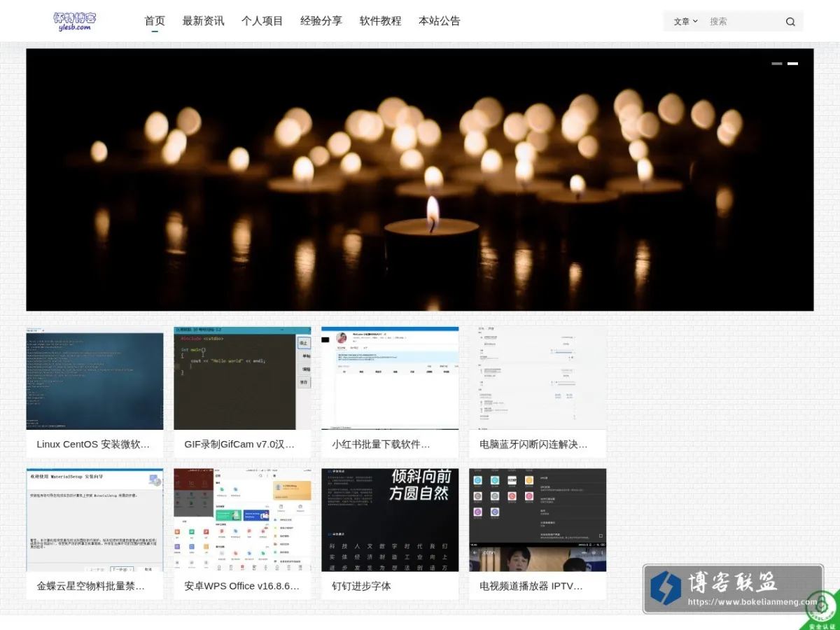Open 本站公告 page
Viewport: 840px width, 630px height.
(x=440, y=21)
